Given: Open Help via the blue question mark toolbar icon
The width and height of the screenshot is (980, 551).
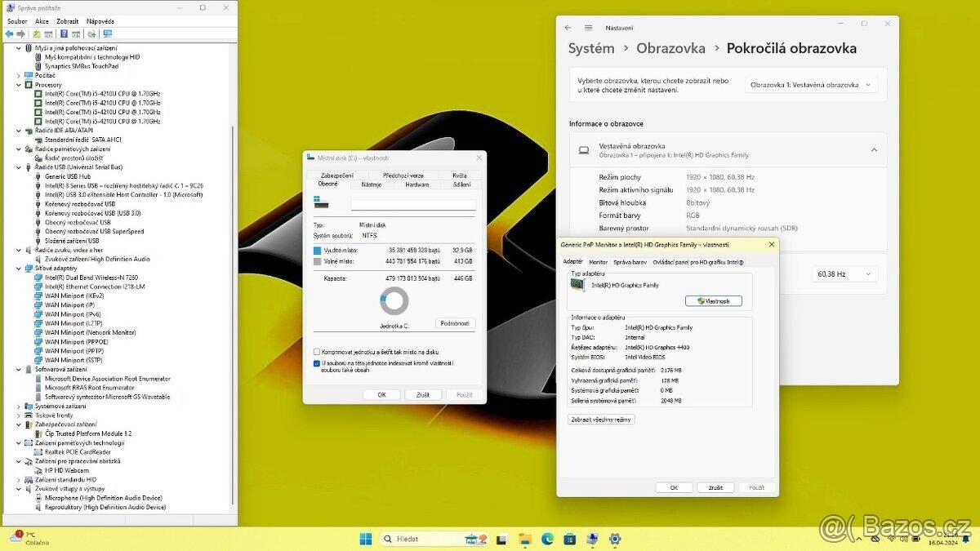Looking at the screenshot, I should [x=64, y=33].
